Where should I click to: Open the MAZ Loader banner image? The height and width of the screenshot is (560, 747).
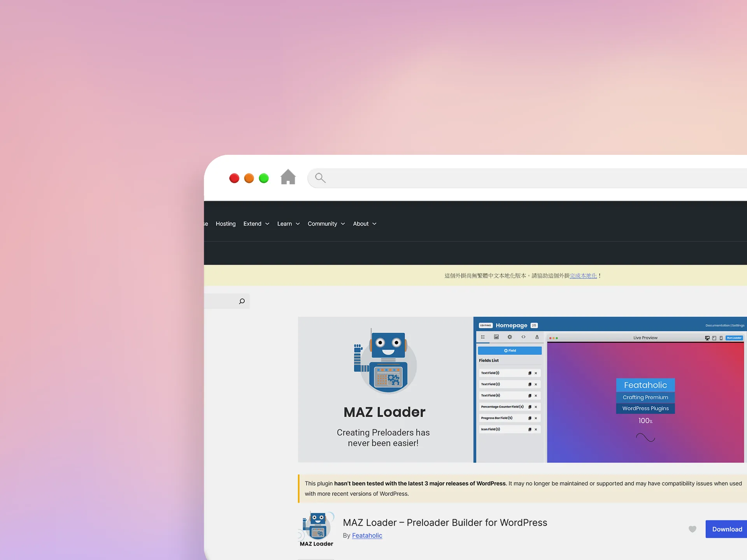pos(523,390)
